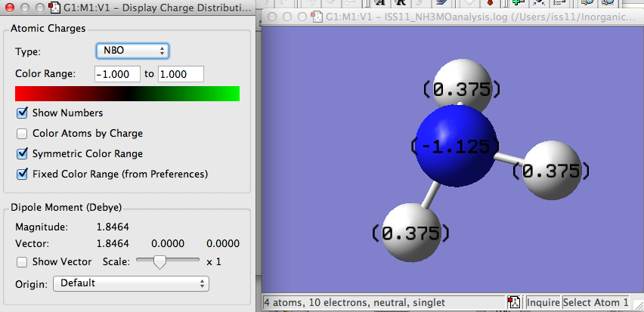644x312 pixels.
Task: Click the first Vector component 1.8464
Action: pos(113,244)
